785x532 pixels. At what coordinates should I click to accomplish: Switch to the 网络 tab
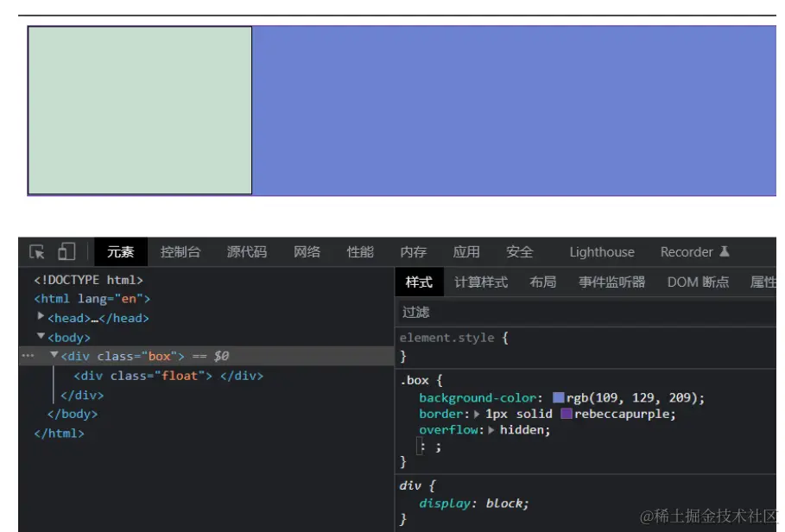pyautogui.click(x=307, y=251)
